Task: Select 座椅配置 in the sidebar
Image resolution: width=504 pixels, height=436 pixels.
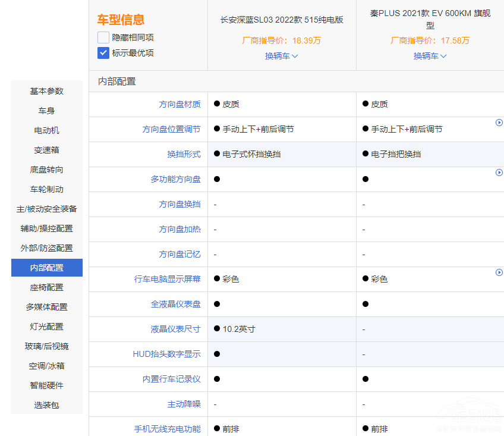Action: [x=47, y=287]
